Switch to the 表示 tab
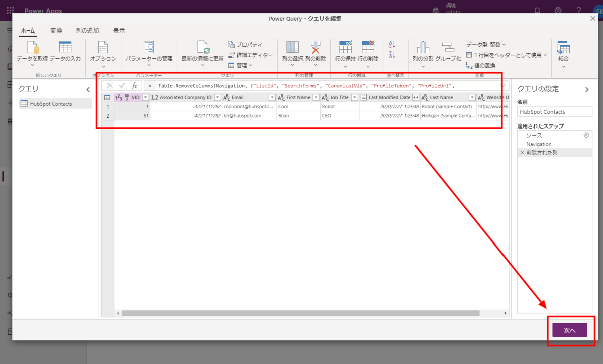 119,30
